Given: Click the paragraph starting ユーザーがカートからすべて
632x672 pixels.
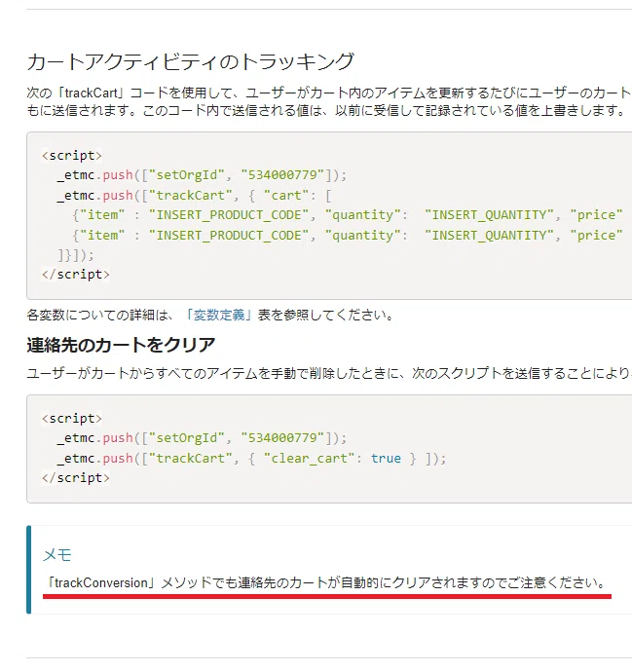Looking at the screenshot, I should (329, 373).
